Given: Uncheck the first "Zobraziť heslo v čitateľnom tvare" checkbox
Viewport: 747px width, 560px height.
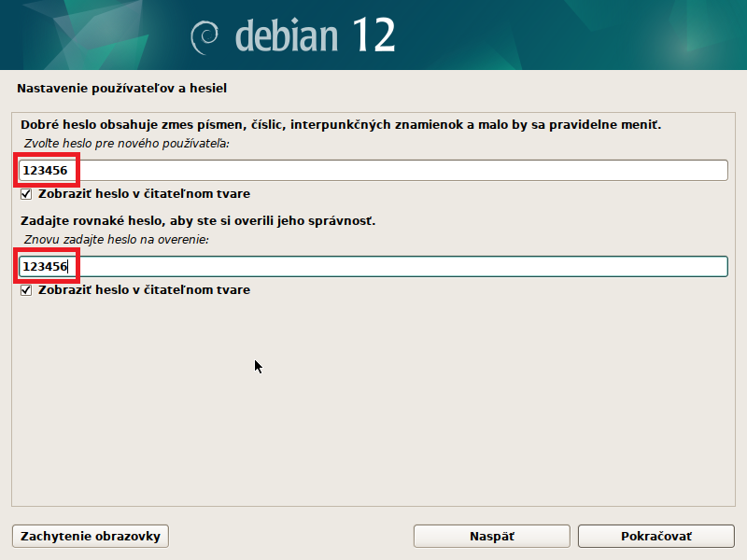Looking at the screenshot, I should pyautogui.click(x=26, y=194).
